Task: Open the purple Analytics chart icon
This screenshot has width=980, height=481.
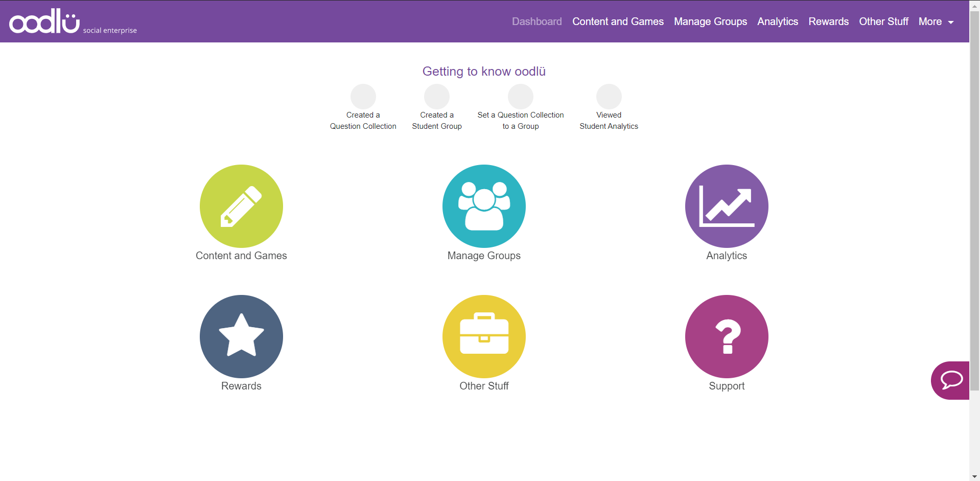Action: [727, 206]
